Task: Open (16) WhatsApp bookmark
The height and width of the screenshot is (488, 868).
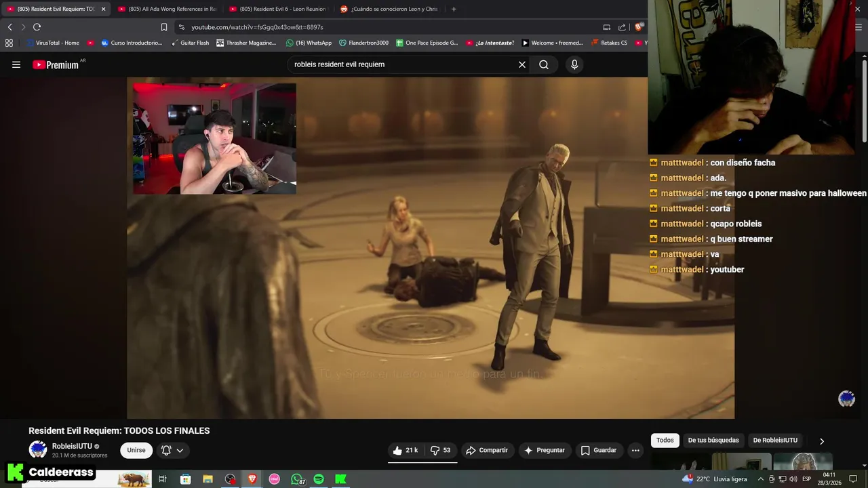Action: tap(309, 43)
